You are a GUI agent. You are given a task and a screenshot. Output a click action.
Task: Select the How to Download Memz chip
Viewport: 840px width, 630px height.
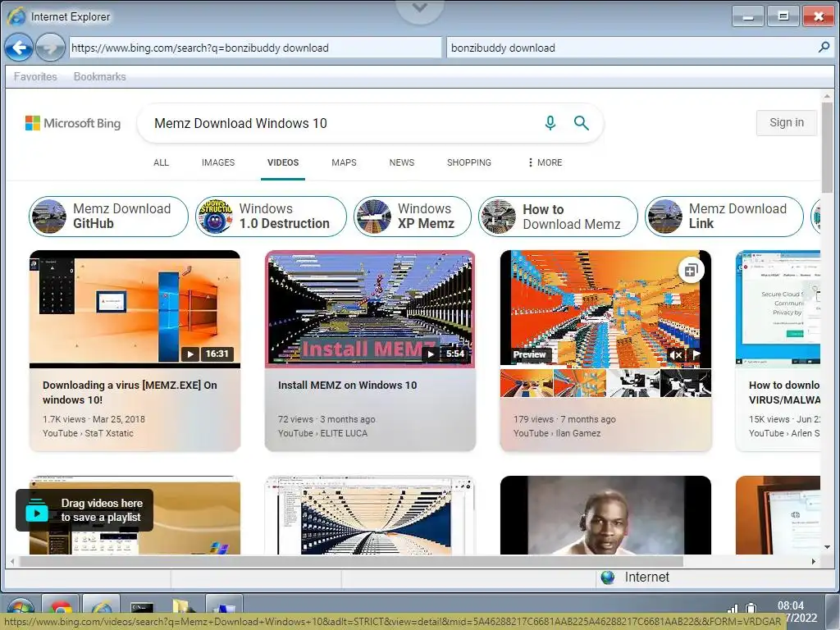click(558, 217)
